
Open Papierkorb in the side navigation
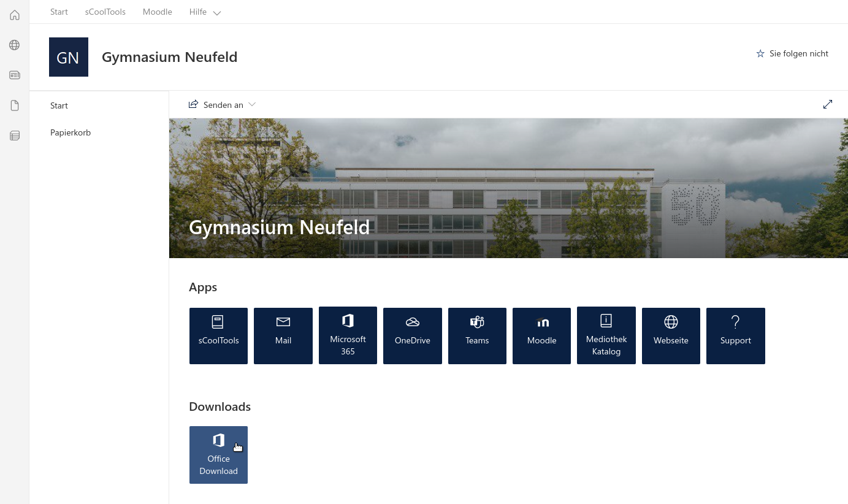pos(71,132)
